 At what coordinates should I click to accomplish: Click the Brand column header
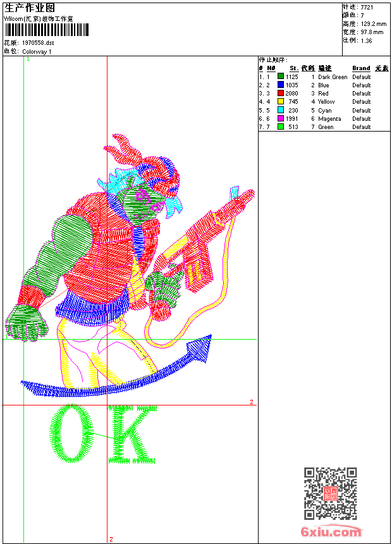(x=361, y=68)
